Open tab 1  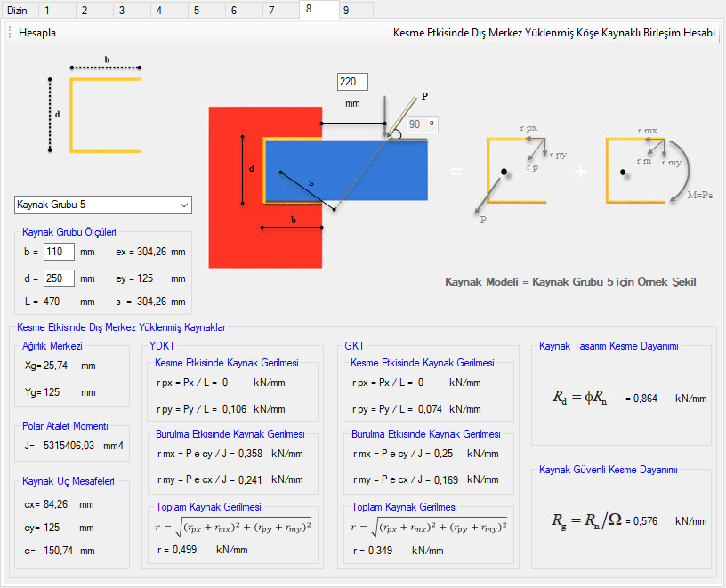[58, 10]
